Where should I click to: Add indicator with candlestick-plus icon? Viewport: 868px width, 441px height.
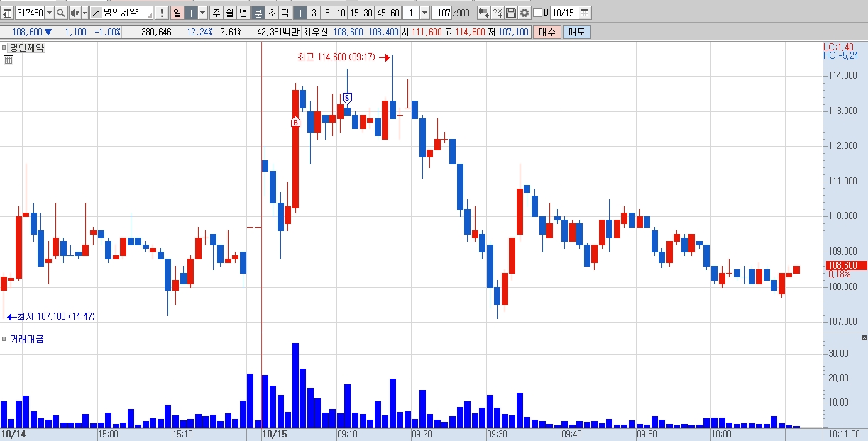point(483,13)
